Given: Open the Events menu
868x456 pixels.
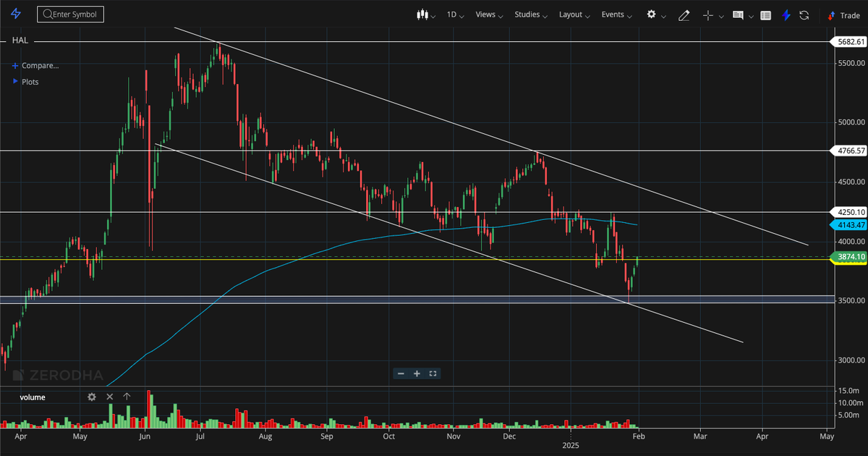Looking at the screenshot, I should pos(617,14).
